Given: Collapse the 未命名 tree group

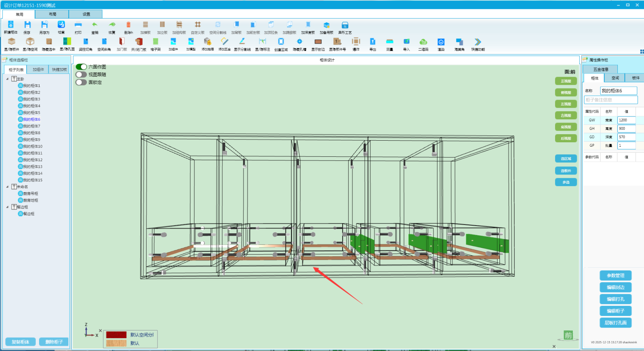Looking at the screenshot, I should point(7,187).
